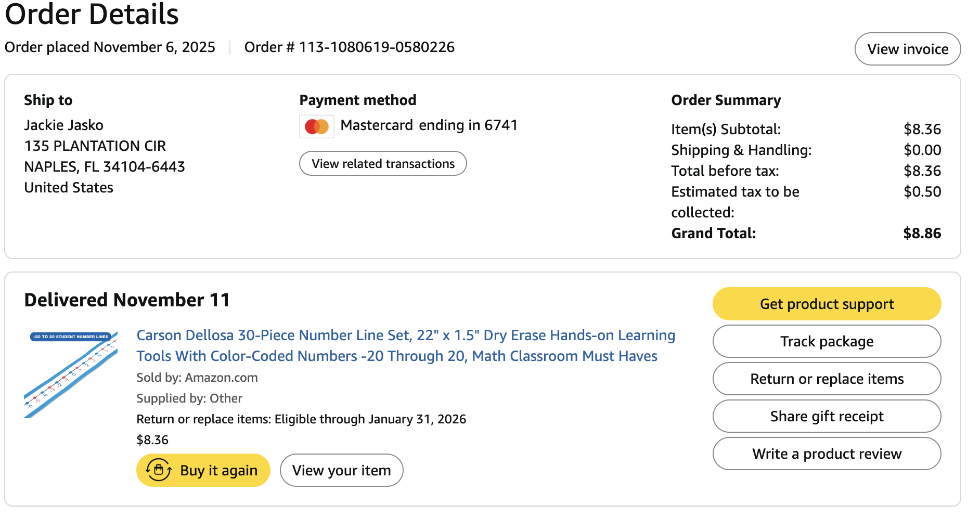Image resolution: width=980 pixels, height=517 pixels.
Task: Click the recipient name Jackie Jasko
Action: [63, 125]
